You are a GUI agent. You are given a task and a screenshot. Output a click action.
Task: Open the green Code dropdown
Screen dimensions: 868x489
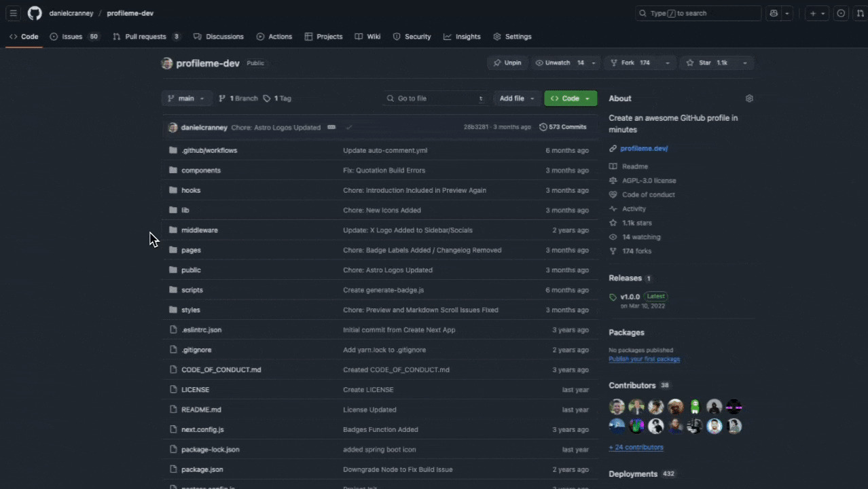click(570, 98)
